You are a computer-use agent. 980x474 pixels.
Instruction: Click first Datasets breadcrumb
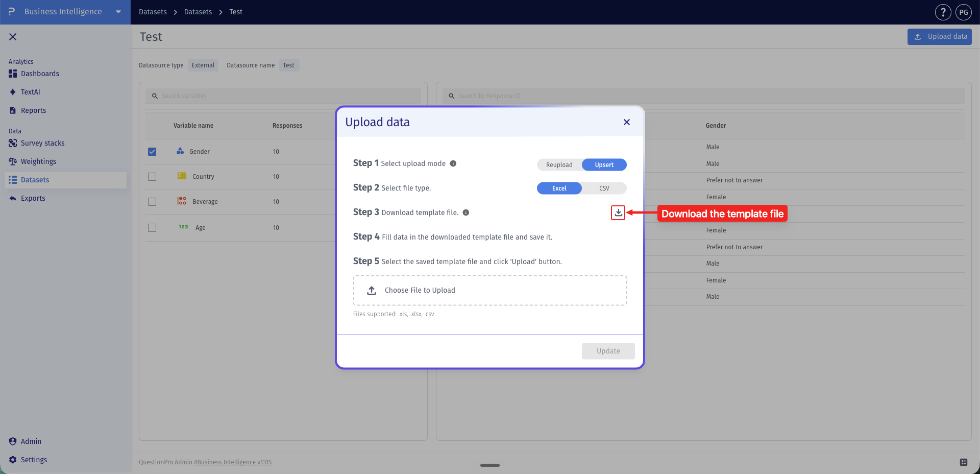153,12
